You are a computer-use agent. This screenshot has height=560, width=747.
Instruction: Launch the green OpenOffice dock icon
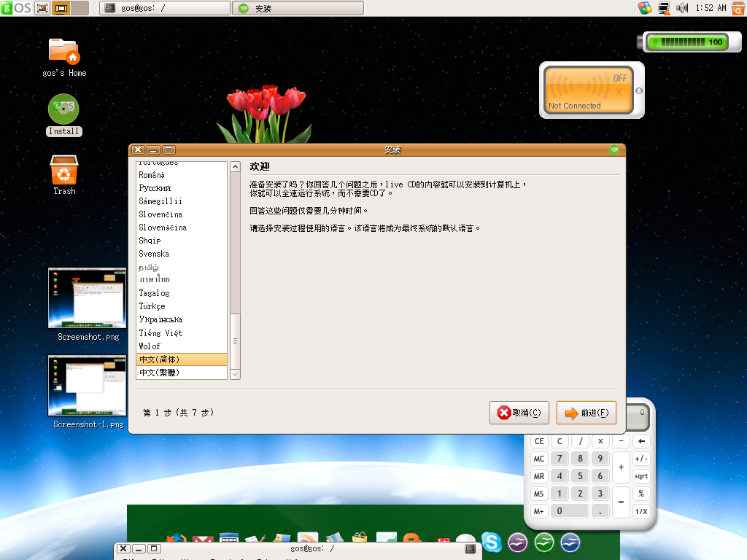click(x=544, y=542)
